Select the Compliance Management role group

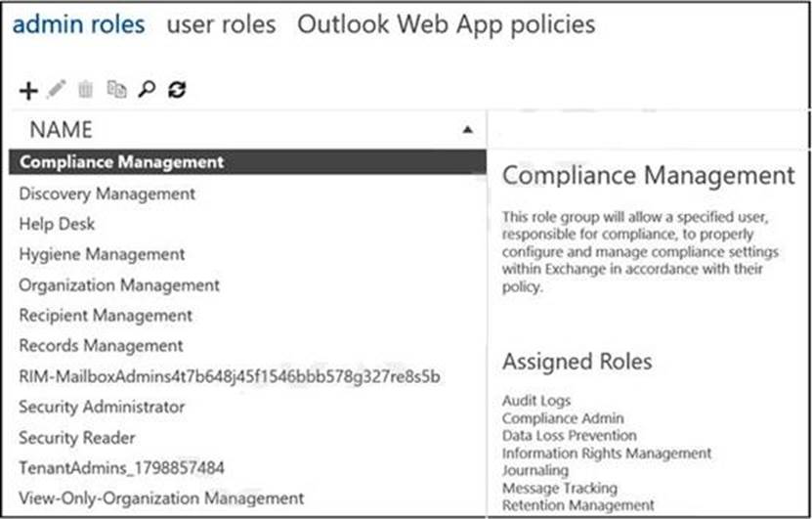[x=121, y=162]
